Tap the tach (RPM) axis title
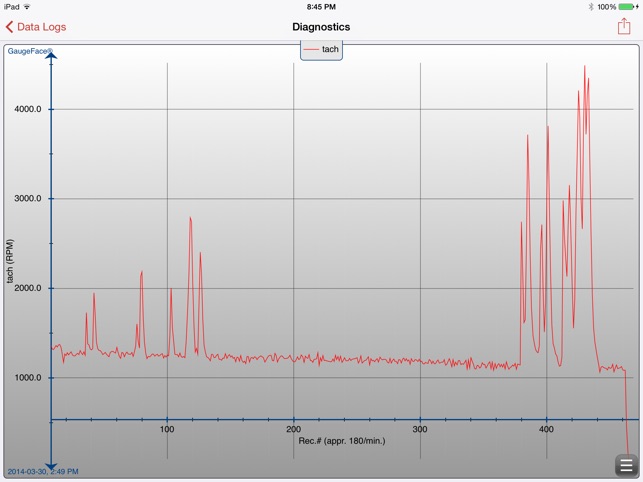This screenshot has height=482, width=643. point(10,261)
